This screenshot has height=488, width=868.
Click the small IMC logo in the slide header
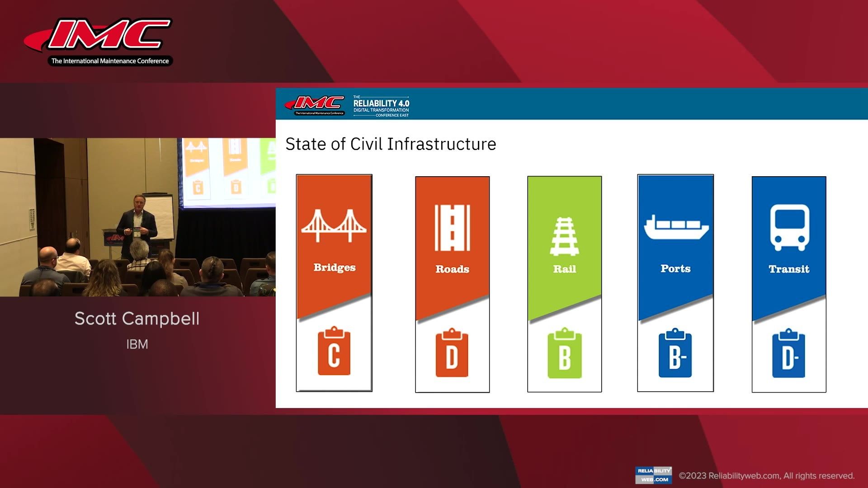pyautogui.click(x=315, y=105)
